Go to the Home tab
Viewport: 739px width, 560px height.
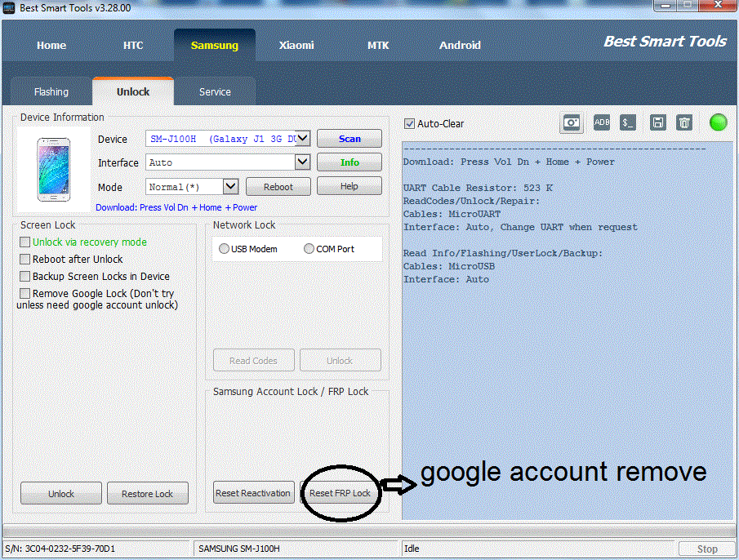point(51,45)
